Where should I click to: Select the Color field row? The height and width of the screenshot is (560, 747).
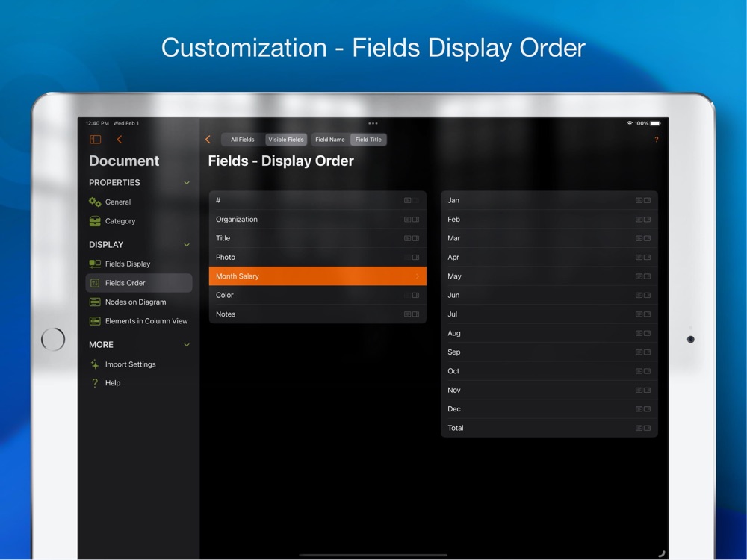pos(317,295)
